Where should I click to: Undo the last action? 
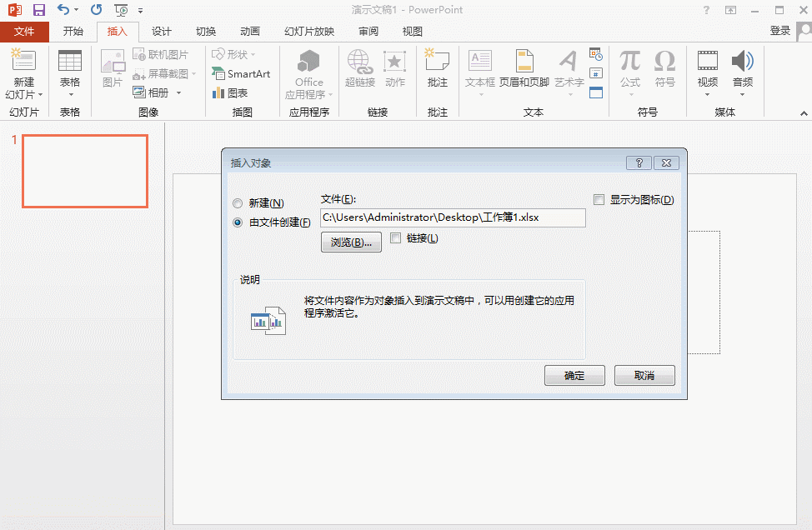point(63,10)
